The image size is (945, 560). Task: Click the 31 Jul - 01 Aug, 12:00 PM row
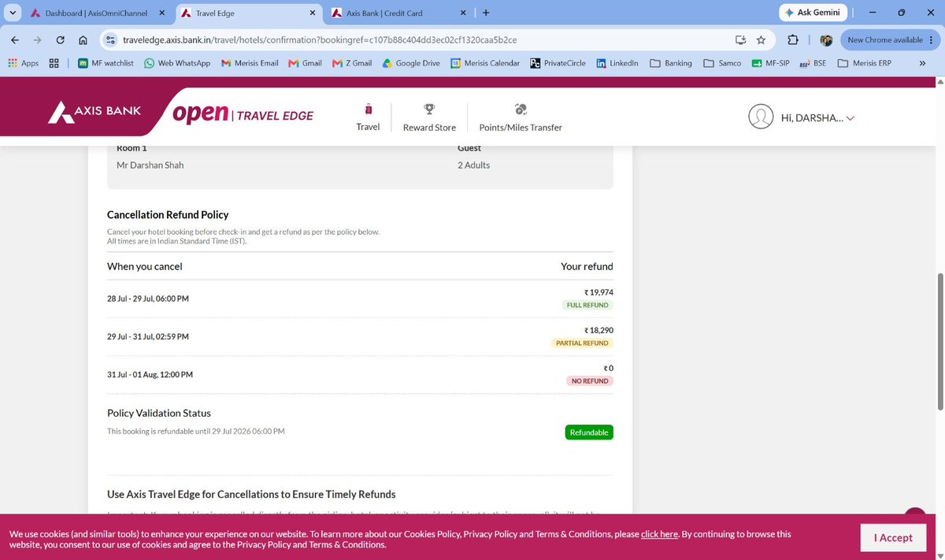[360, 375]
